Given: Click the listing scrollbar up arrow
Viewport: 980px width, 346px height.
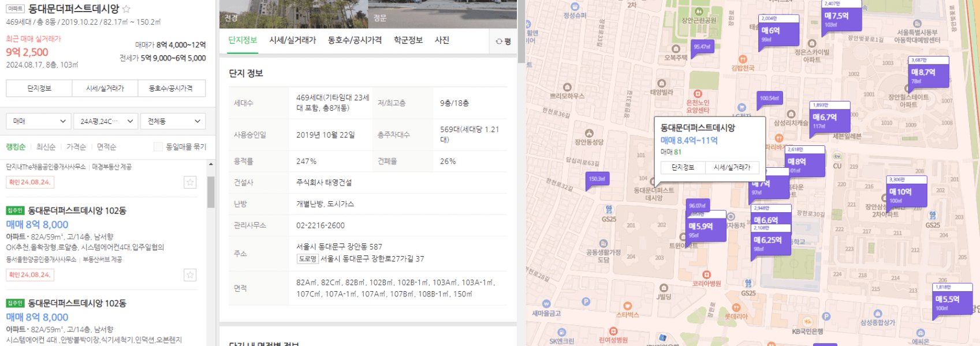Looking at the screenshot, I should 211,164.
